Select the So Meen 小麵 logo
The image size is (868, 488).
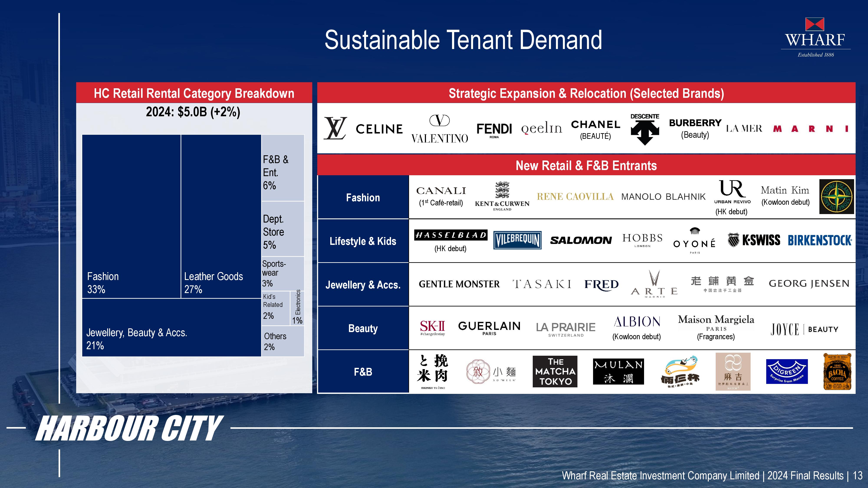tap(491, 372)
